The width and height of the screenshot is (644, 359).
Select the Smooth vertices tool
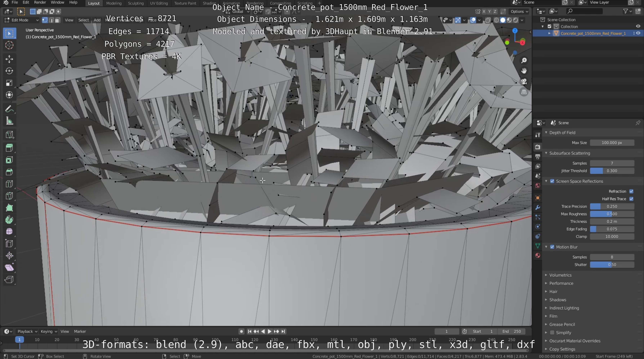coord(10,232)
